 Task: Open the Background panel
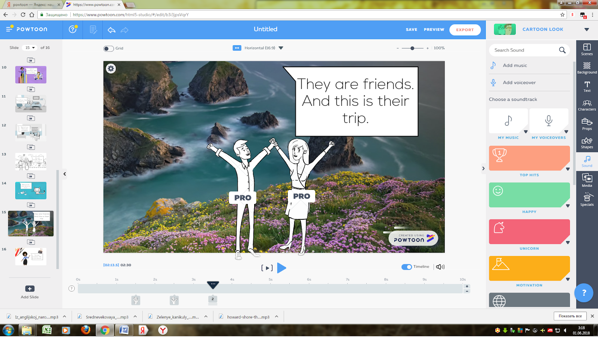[587, 68]
